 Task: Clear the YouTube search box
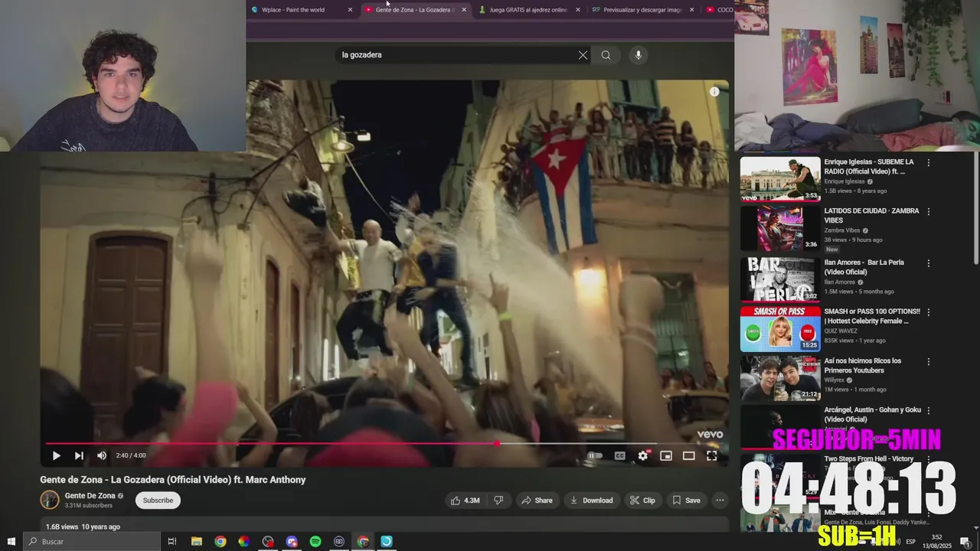[x=583, y=55]
